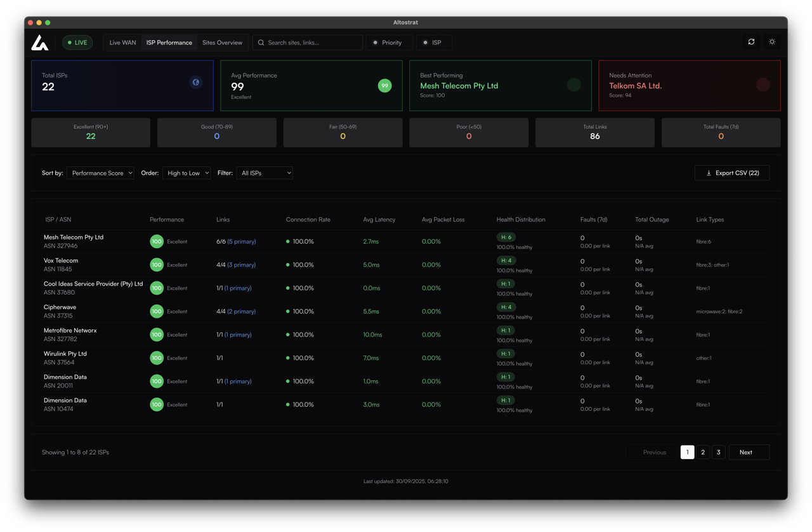The image size is (812, 532).
Task: Click the 100 score badge for Cipherwave
Action: click(157, 311)
